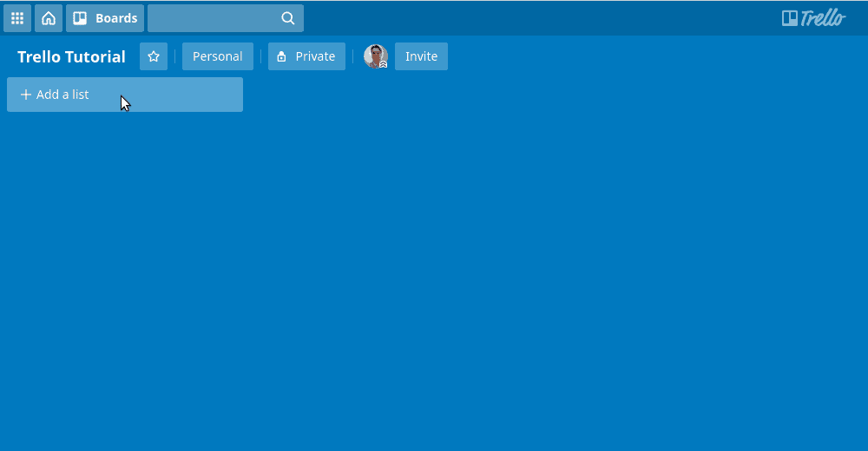Go to Trello home via house icon

(49, 18)
